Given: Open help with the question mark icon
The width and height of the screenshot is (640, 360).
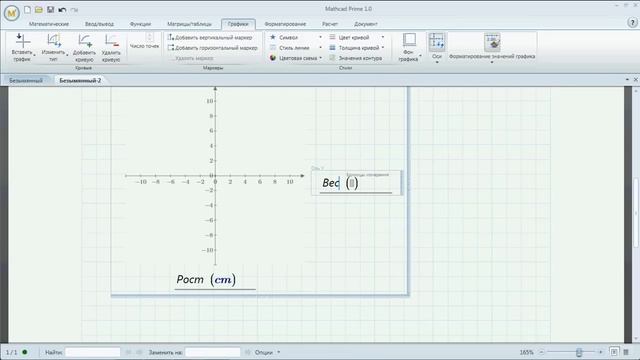Looking at the screenshot, I should click(632, 23).
